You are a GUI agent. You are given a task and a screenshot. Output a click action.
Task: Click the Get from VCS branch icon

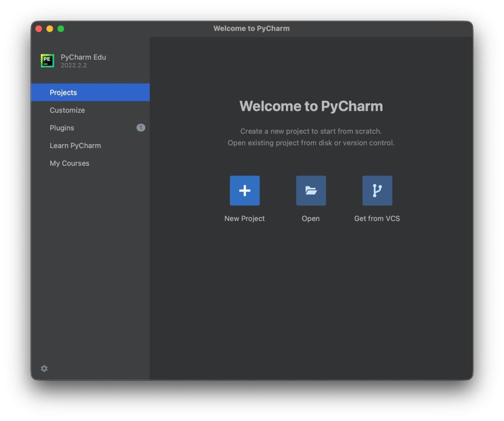click(377, 191)
